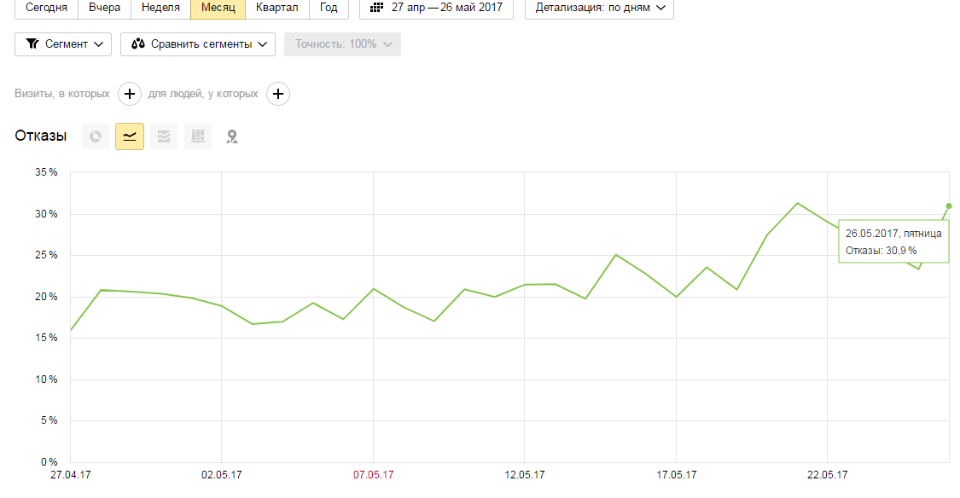Switch period to Вчера
Screen dimensions: 960x498
coord(105,8)
